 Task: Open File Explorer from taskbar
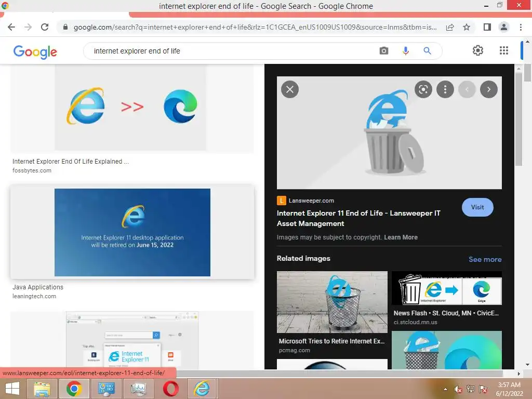tap(42, 389)
